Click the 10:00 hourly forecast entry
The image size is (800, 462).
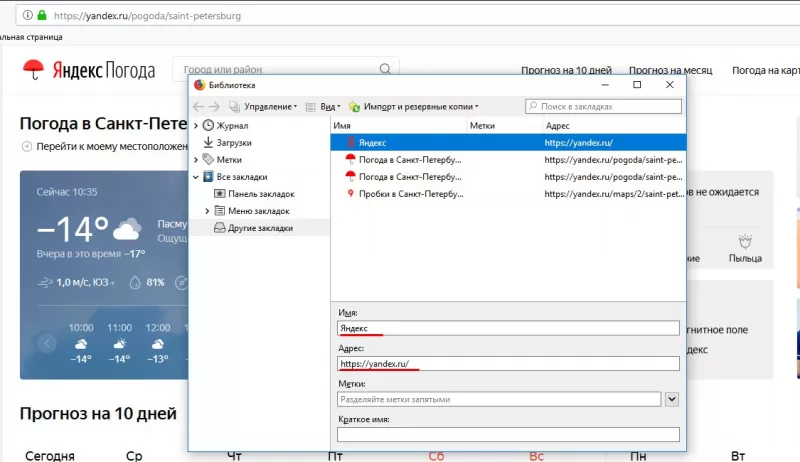click(81, 343)
